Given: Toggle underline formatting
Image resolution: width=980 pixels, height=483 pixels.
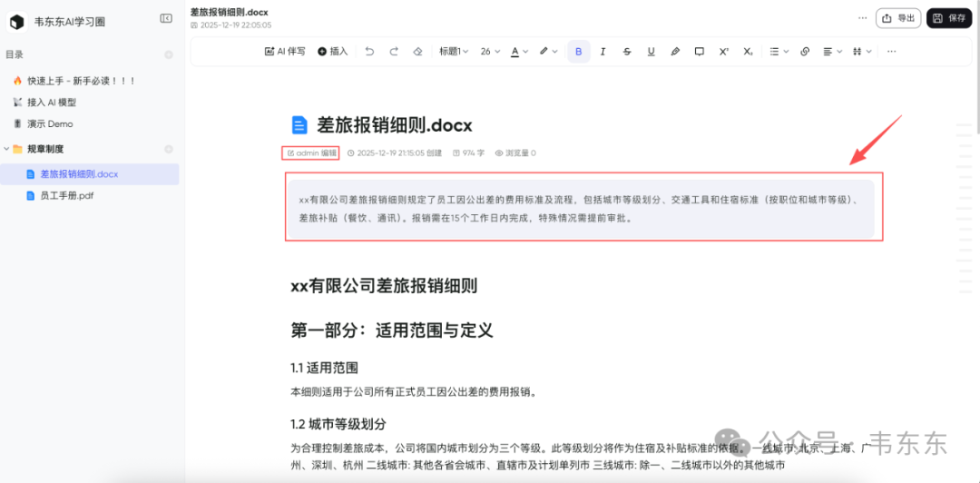Looking at the screenshot, I should point(652,52).
